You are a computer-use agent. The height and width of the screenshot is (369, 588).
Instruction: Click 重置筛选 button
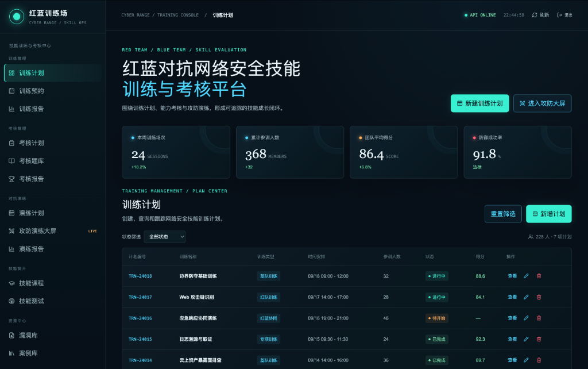pos(503,214)
